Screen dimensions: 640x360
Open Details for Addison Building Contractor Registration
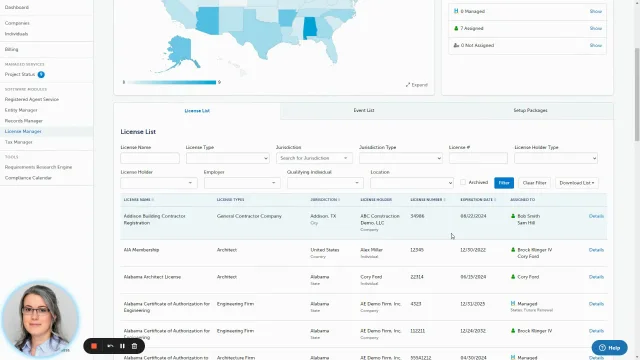pyautogui.click(x=596, y=216)
